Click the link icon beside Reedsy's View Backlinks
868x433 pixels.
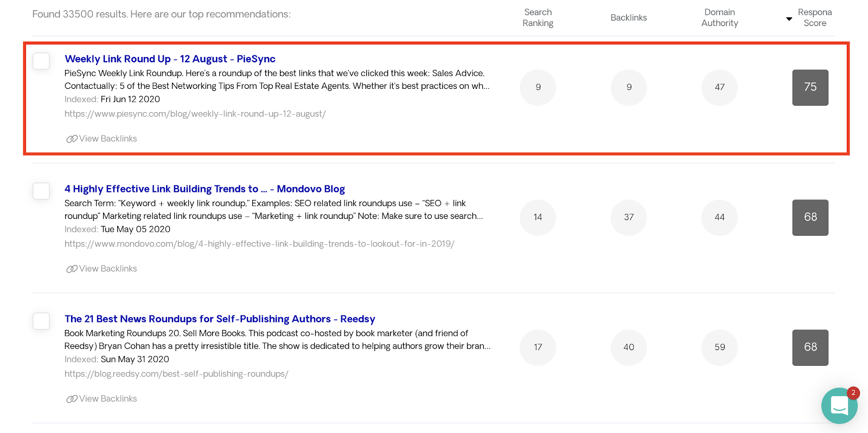coord(72,399)
